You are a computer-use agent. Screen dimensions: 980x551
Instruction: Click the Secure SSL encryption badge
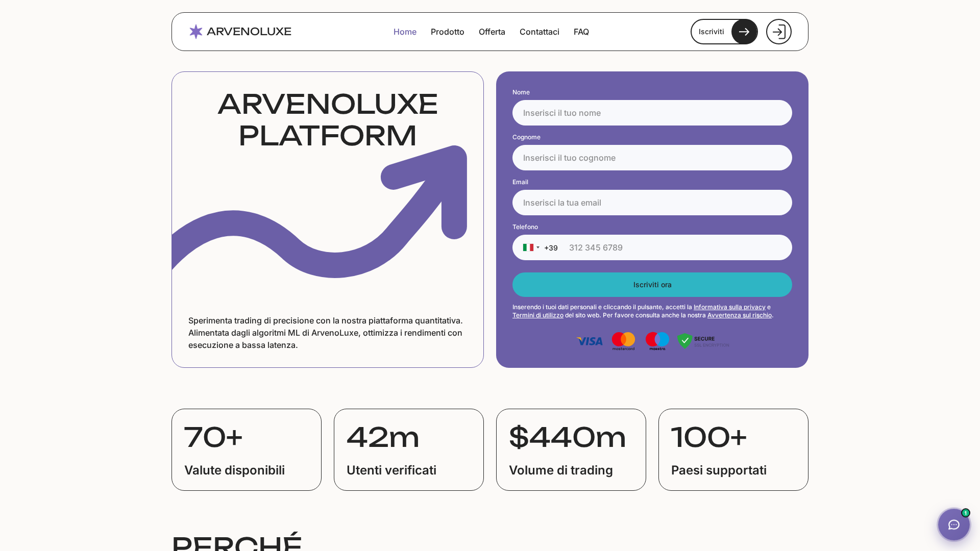click(x=703, y=341)
